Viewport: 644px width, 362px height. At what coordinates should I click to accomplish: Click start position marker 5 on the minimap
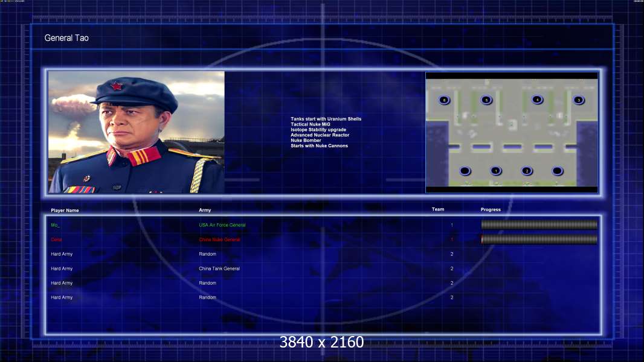point(486,100)
